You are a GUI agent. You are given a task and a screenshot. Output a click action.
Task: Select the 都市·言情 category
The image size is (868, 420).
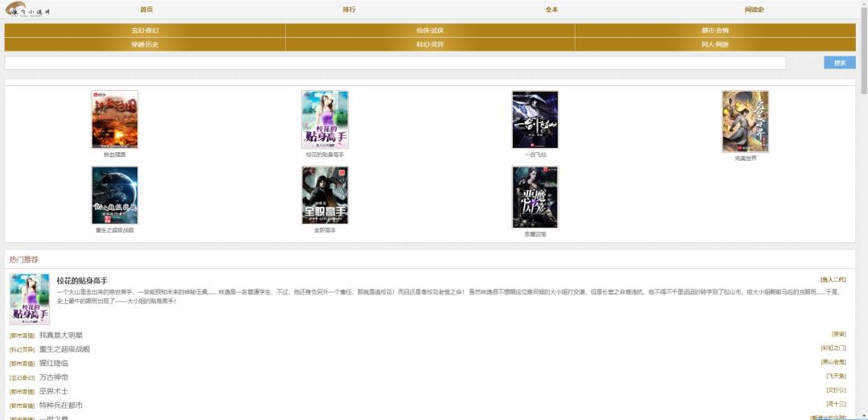coord(715,31)
